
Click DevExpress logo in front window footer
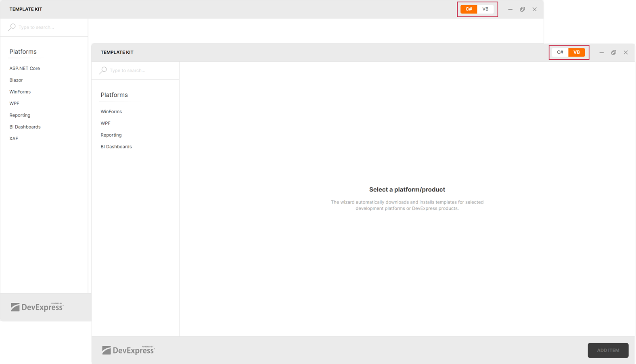[x=128, y=350]
